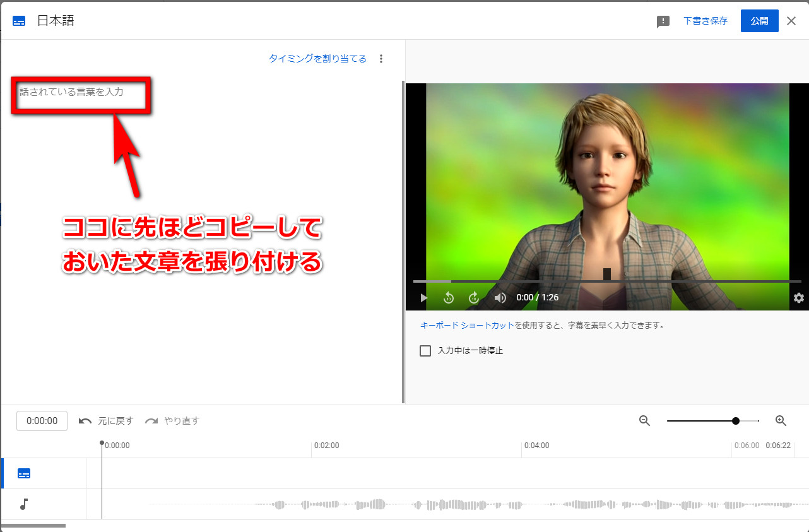Save draft with 下書き保存
The height and width of the screenshot is (532, 809).
pos(706,21)
